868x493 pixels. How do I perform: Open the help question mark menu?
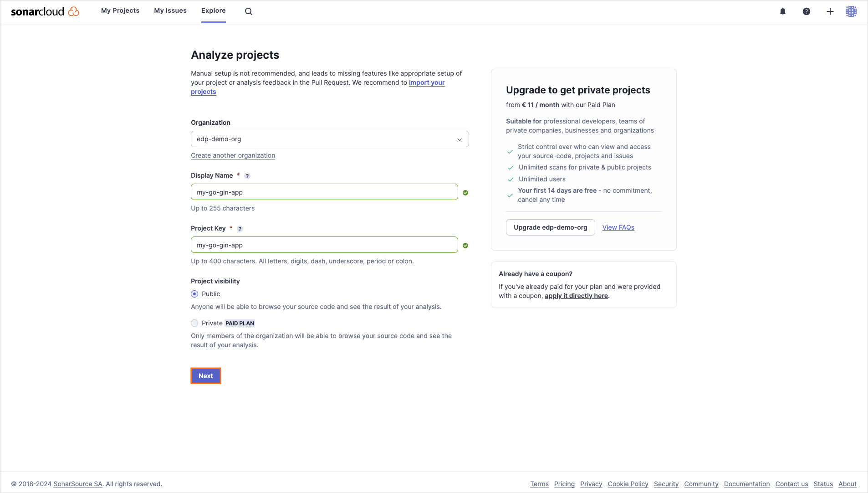click(807, 11)
